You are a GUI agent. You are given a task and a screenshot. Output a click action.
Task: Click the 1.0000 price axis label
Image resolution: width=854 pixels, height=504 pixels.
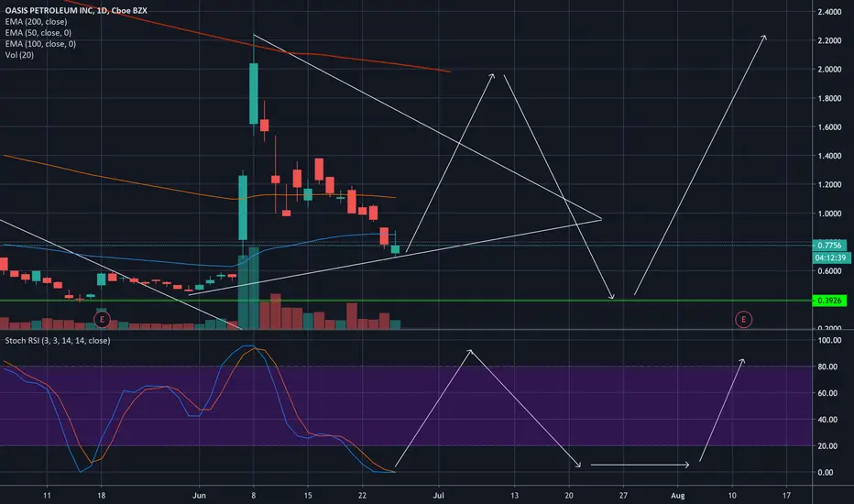(829, 214)
